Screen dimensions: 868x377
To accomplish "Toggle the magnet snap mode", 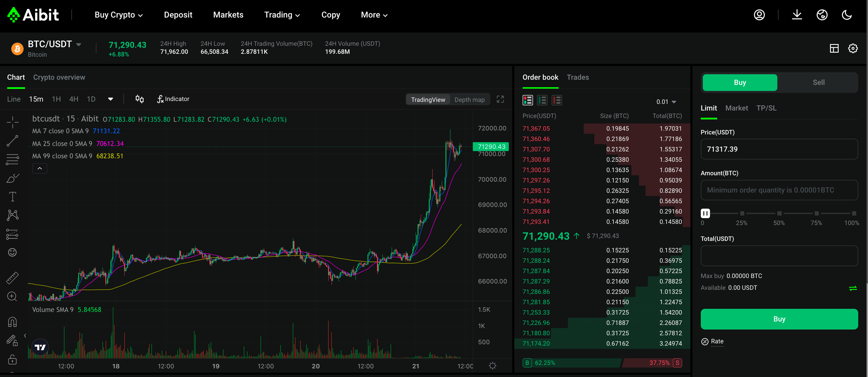I will pos(12,322).
